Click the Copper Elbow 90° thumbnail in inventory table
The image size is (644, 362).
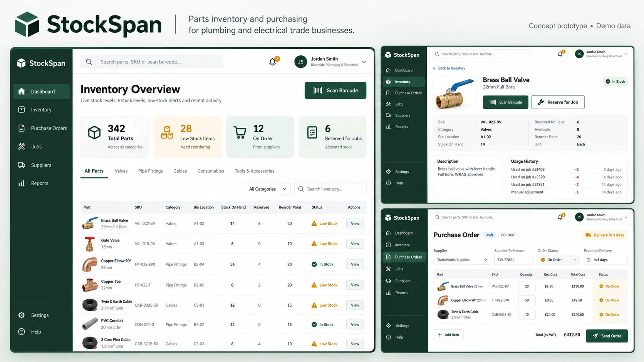[90, 264]
